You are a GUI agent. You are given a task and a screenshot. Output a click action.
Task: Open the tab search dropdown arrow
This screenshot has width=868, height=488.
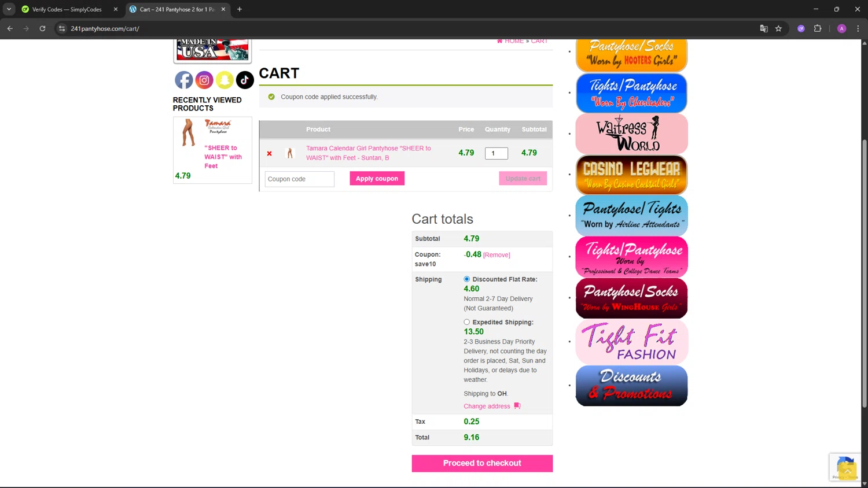(9, 9)
